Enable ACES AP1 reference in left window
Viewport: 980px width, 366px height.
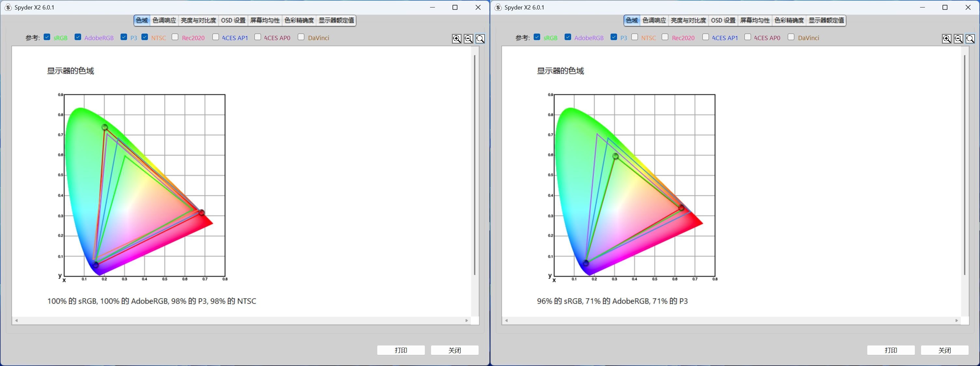click(216, 37)
